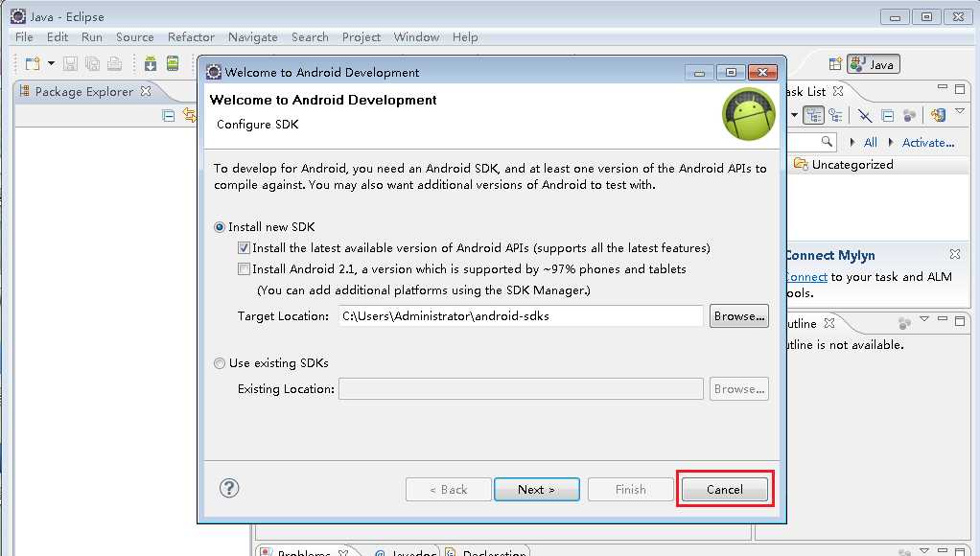Click Browse next to Target Location
This screenshot has height=556, width=980.
(x=739, y=315)
